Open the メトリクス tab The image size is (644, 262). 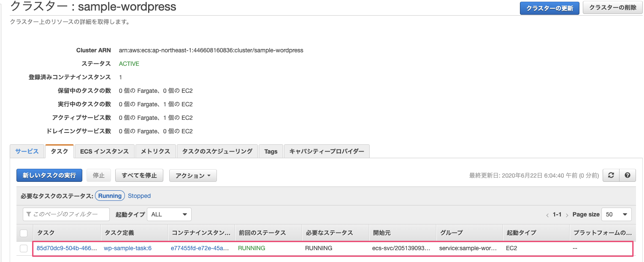155,151
